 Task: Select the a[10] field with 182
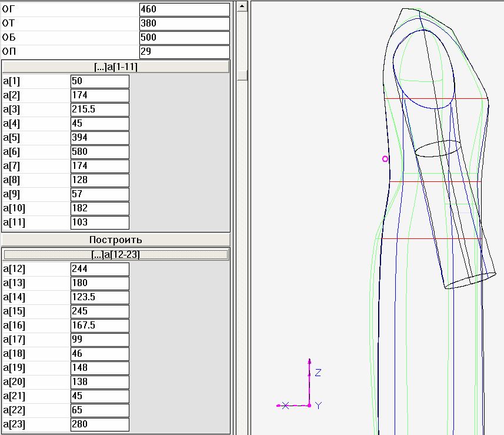[100, 209]
